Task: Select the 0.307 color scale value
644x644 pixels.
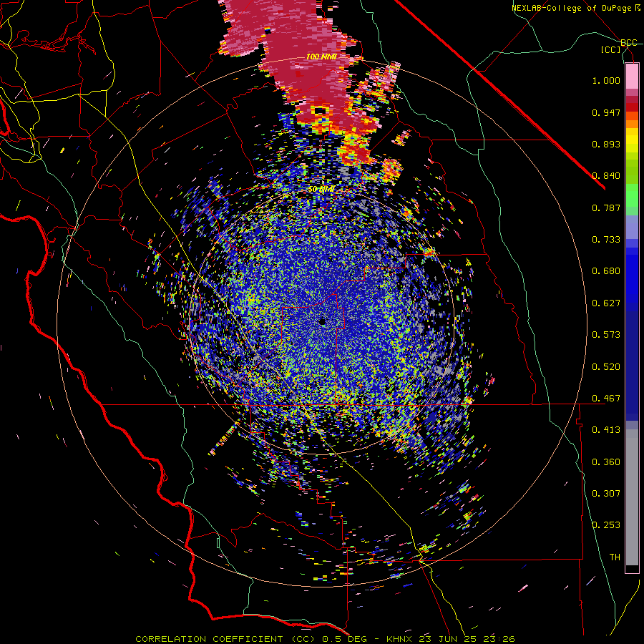Action: click(606, 493)
